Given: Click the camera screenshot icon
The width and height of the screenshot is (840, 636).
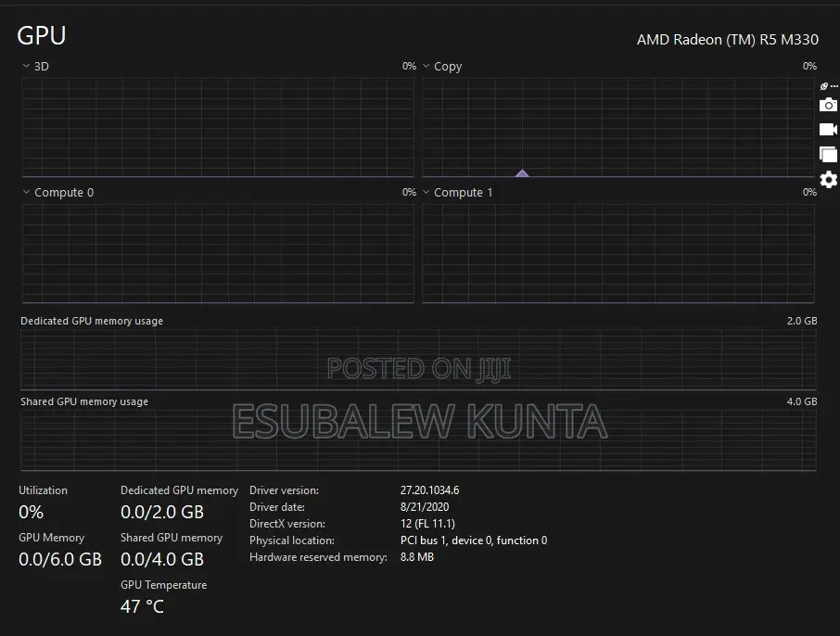Looking at the screenshot, I should (828, 105).
